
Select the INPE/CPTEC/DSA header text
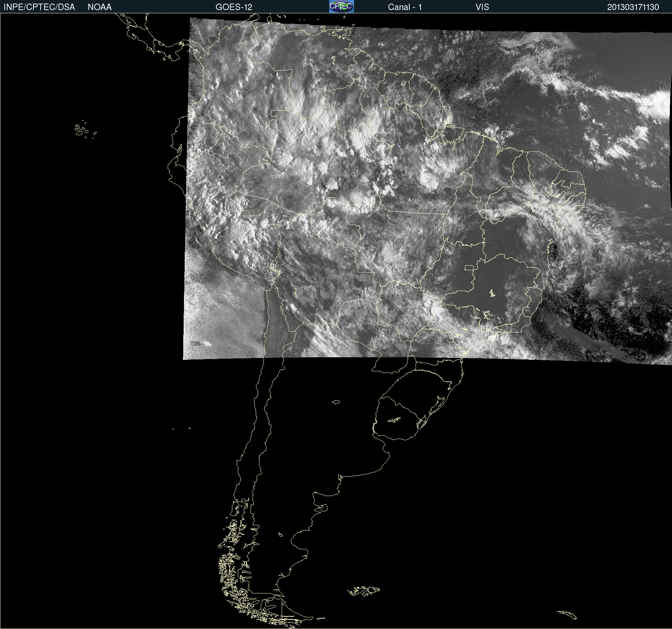pyautogui.click(x=39, y=7)
